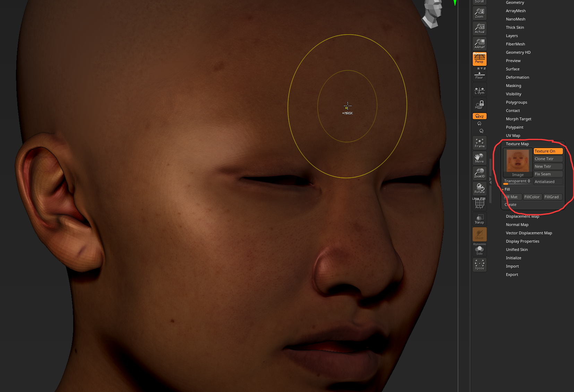
Task: Open the Preview submenu
Action: [x=513, y=61]
